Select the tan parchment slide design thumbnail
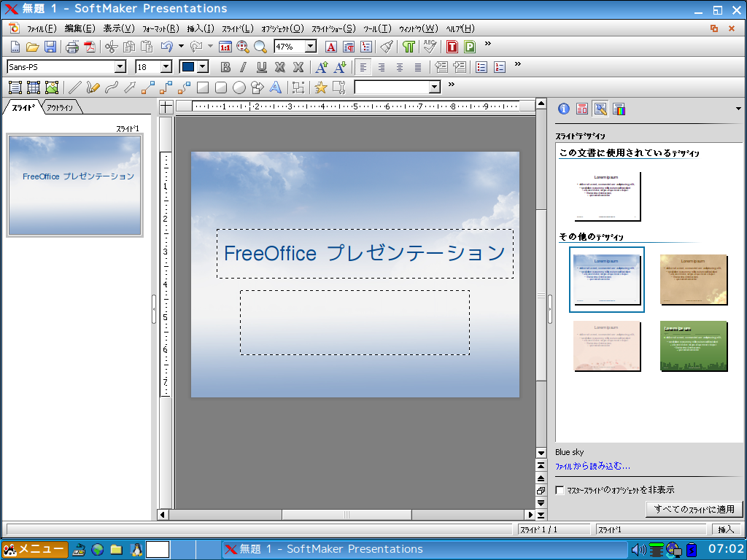This screenshot has height=560, width=747. (x=694, y=279)
